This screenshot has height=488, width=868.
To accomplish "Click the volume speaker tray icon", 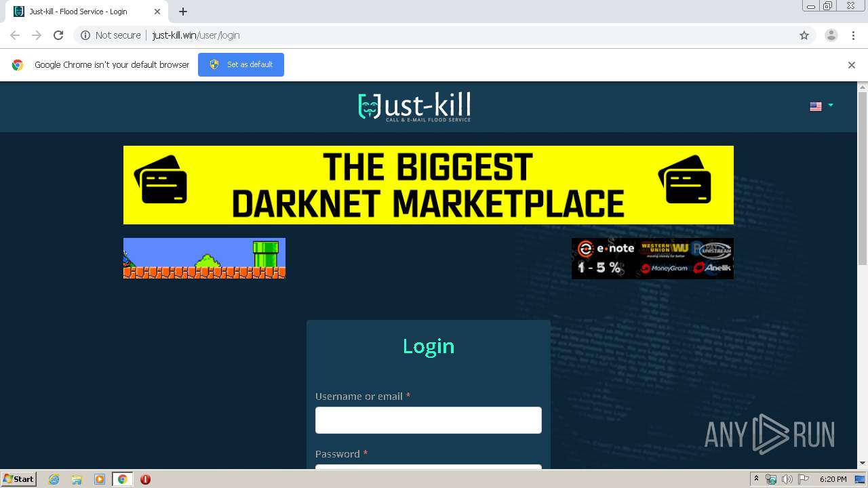I will pyautogui.click(x=787, y=479).
